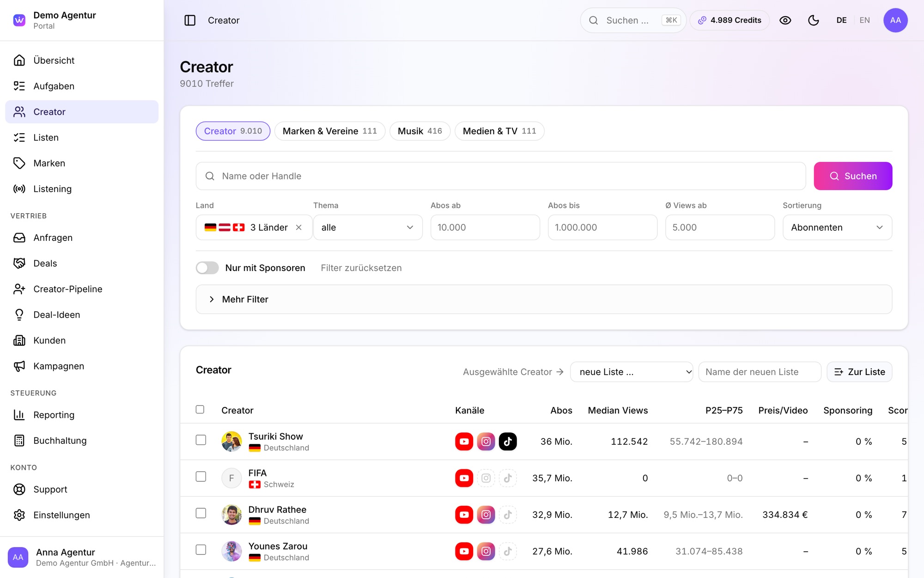This screenshot has width=924, height=578.
Task: Open Kampagnen section
Action: coord(82,366)
